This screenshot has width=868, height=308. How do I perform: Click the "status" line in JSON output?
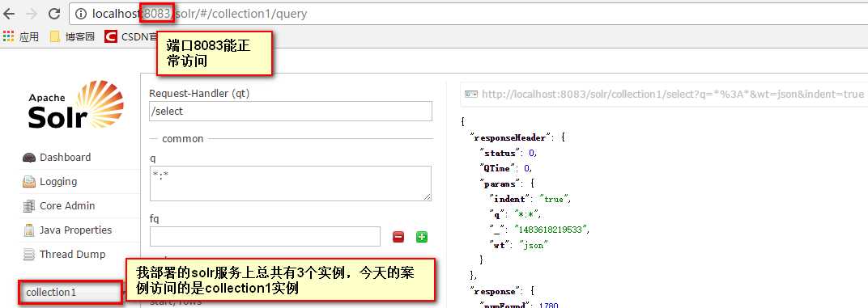tap(508, 153)
